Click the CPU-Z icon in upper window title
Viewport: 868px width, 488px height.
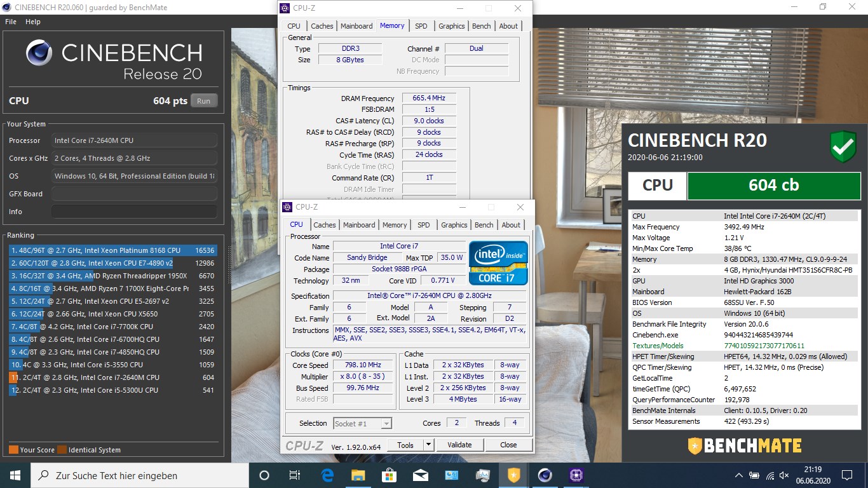tap(285, 8)
